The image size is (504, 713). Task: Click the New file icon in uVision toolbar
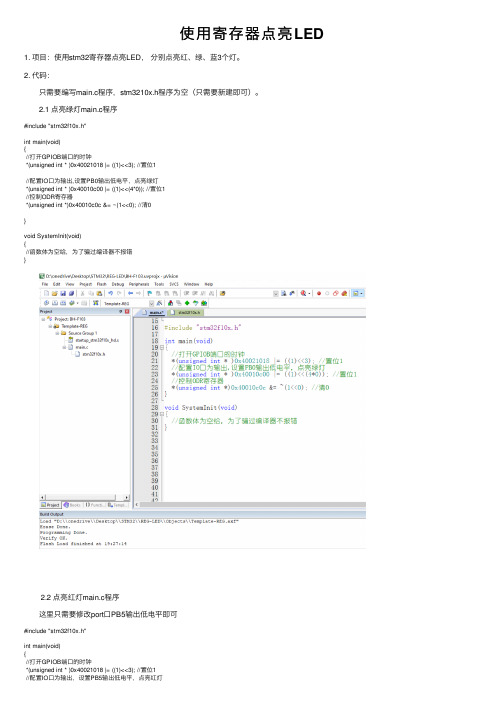(x=46, y=293)
